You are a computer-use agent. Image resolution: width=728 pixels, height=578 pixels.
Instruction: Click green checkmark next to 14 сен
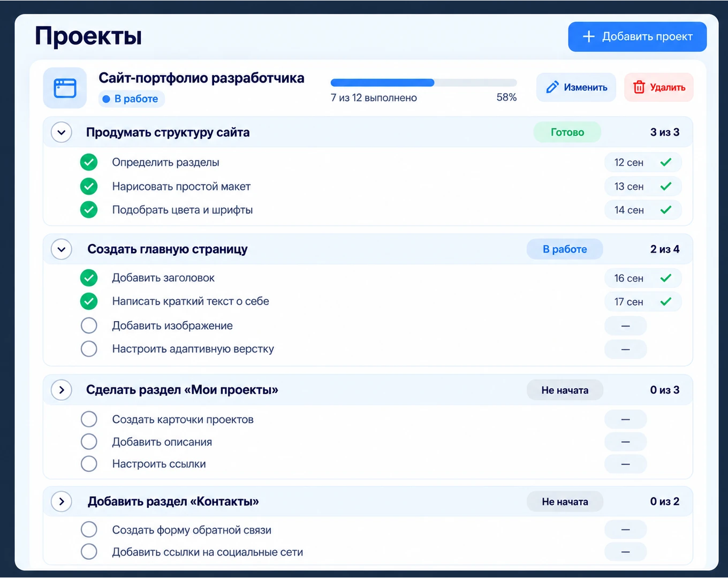(666, 210)
